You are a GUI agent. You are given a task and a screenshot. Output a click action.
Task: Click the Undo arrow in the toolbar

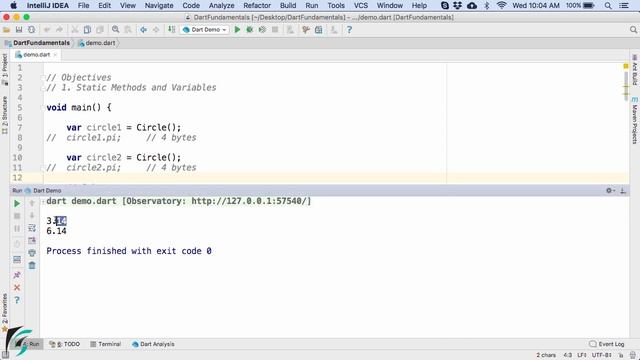pyautogui.click(x=47, y=30)
